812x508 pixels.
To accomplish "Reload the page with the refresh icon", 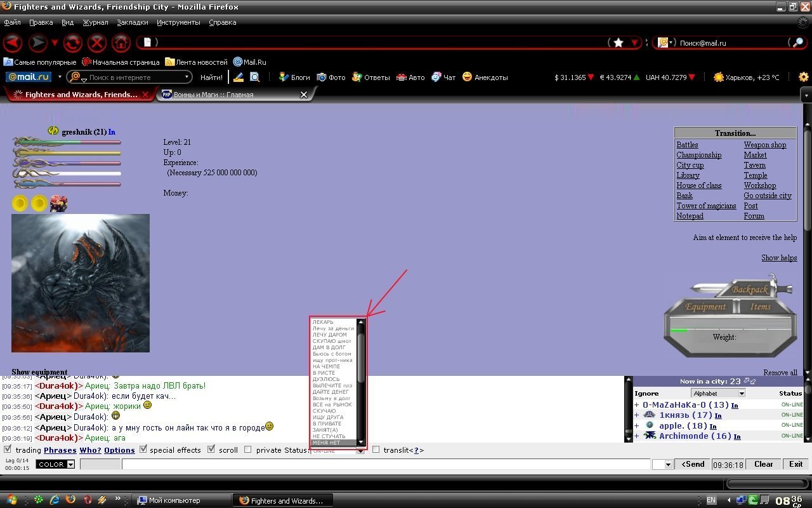I will [x=72, y=43].
